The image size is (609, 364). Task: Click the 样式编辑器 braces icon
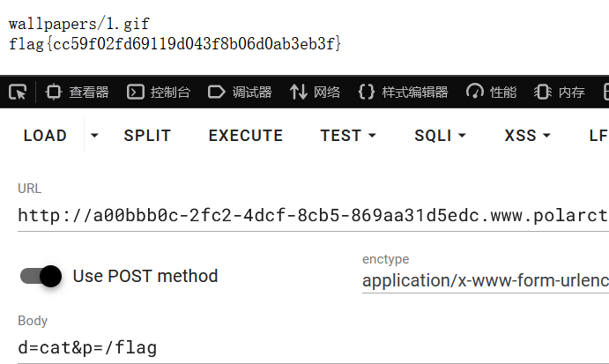[x=367, y=92]
